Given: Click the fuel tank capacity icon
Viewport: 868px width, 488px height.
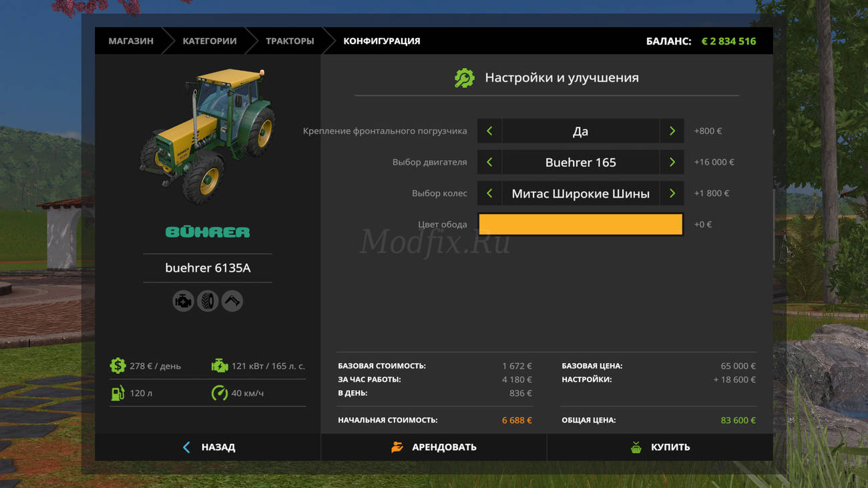Looking at the screenshot, I should [x=118, y=393].
